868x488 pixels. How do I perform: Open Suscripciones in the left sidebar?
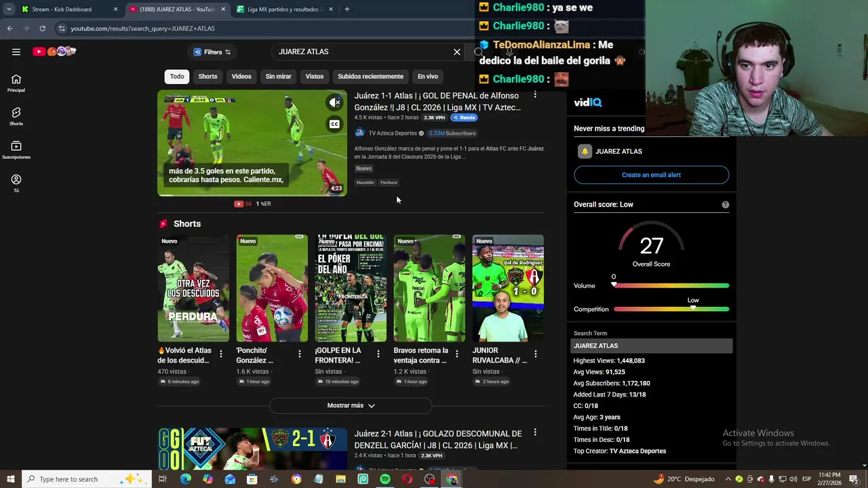(x=16, y=150)
